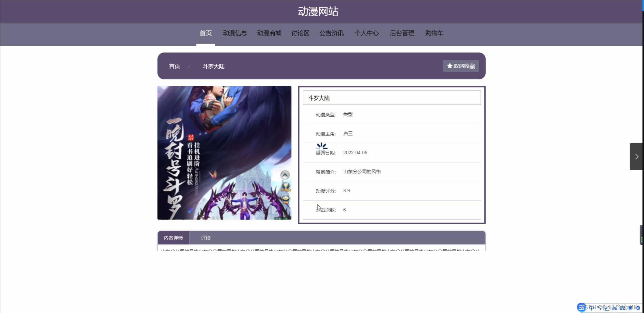Click the 斗罗大陆 title box

392,98
